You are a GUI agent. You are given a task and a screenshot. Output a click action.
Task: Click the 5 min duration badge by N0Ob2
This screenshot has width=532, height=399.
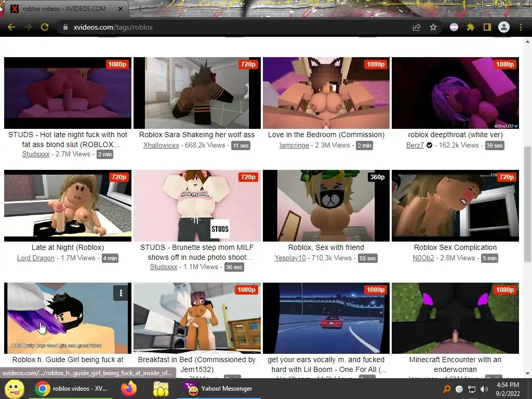pyautogui.click(x=489, y=258)
